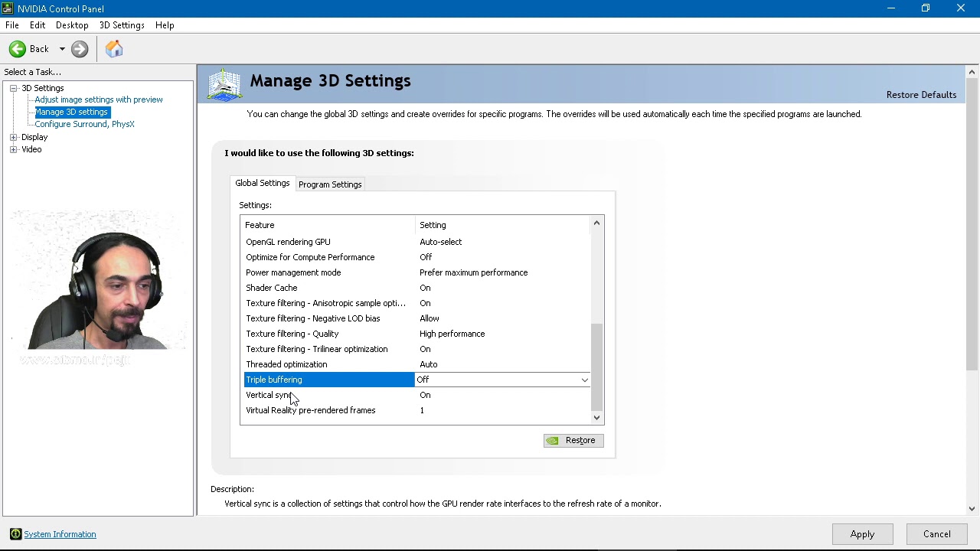Select the Threaded optimization row
This screenshot has width=980, height=551.
click(417, 364)
